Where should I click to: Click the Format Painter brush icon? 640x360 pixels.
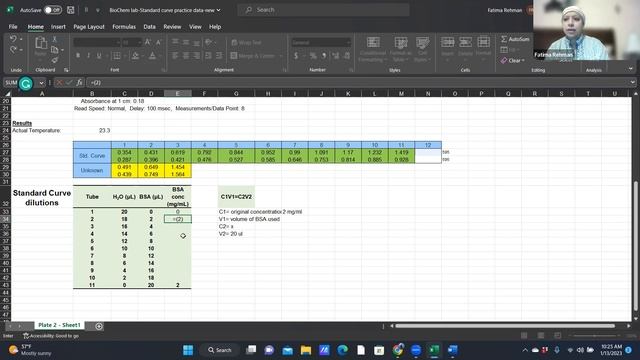pyautogui.click(x=55, y=60)
